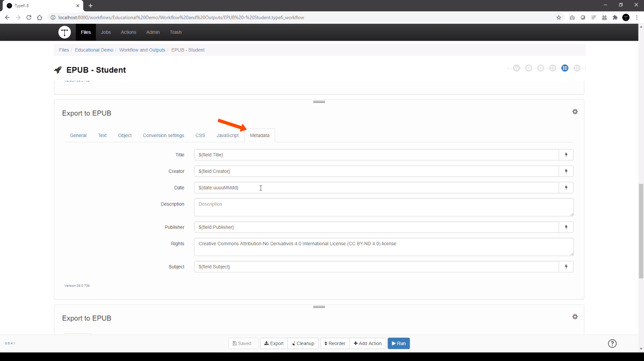Viewport: 644px width, 361px height.
Task: Switch to the Text tab
Action: (x=102, y=135)
